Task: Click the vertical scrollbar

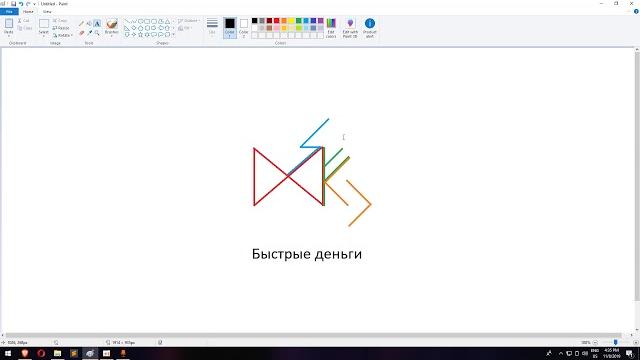Action: [x=637, y=176]
